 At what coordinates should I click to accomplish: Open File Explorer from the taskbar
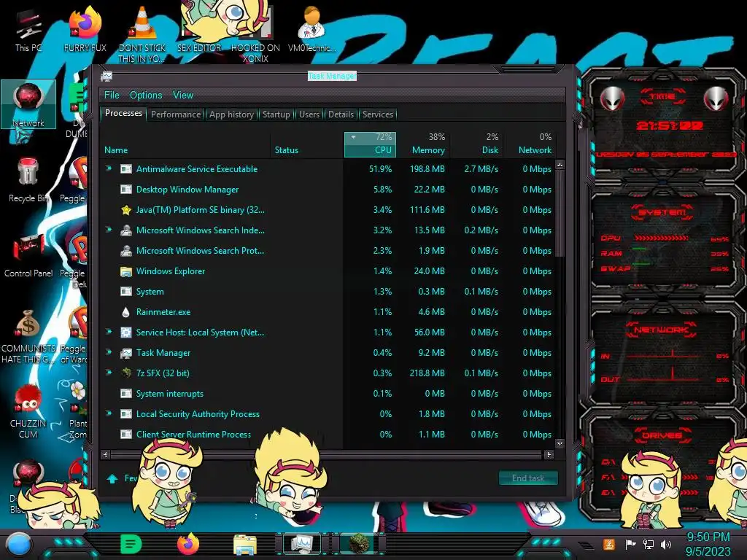245,544
